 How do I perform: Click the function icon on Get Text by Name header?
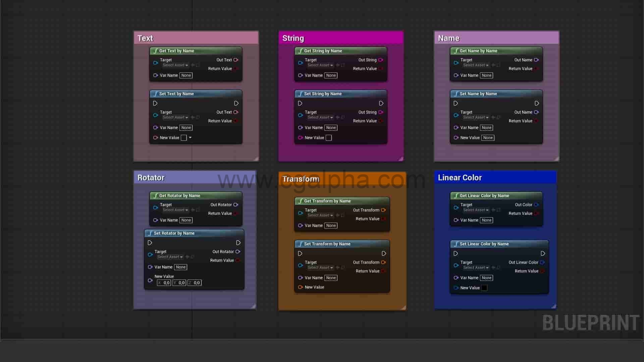155,51
